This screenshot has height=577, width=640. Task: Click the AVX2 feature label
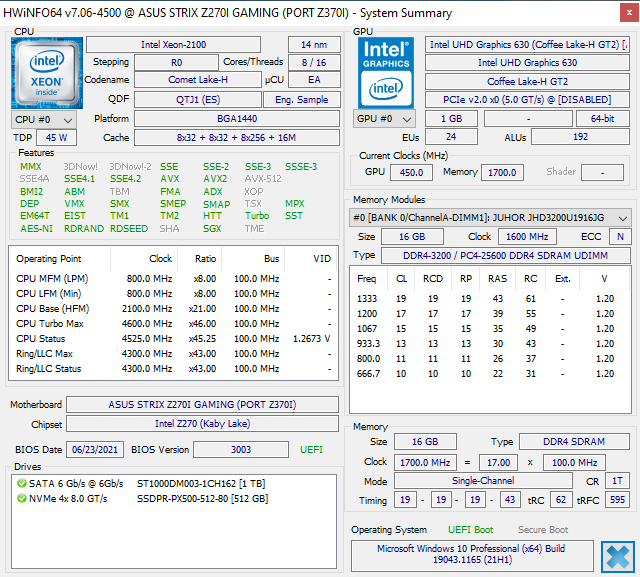point(215,179)
